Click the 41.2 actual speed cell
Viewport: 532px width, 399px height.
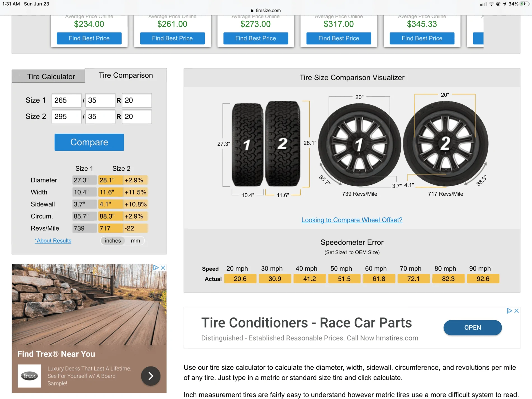309,279
